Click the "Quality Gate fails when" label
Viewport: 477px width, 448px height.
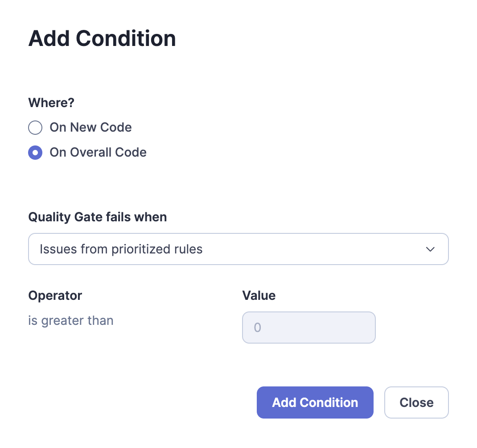(x=98, y=217)
